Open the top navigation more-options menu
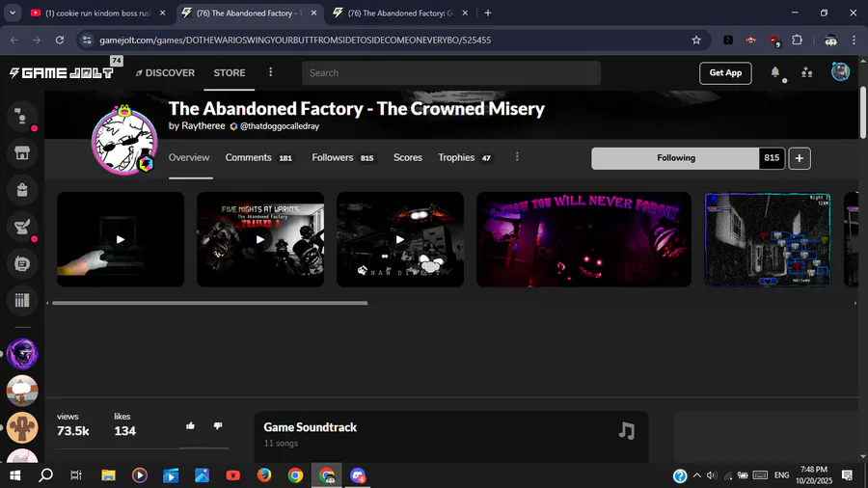 (271, 72)
